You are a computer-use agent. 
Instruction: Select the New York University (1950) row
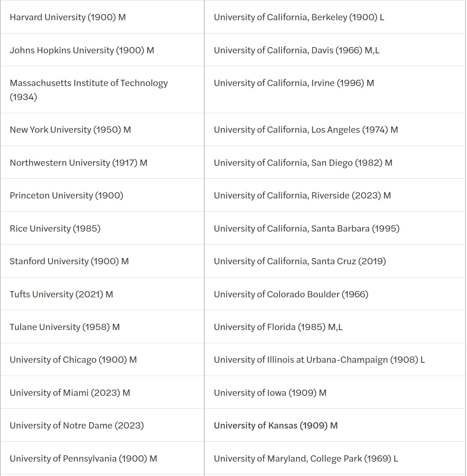(70, 130)
